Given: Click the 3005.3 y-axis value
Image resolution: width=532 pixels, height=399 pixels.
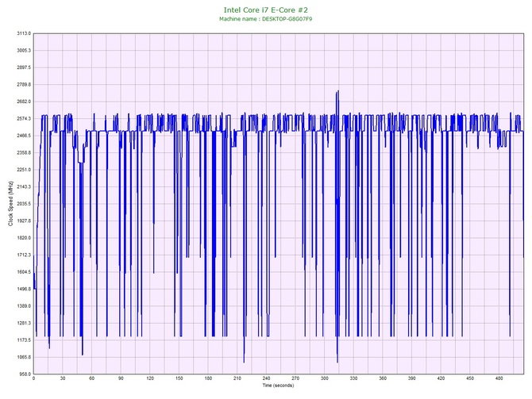Looking at the screenshot, I should [24, 51].
